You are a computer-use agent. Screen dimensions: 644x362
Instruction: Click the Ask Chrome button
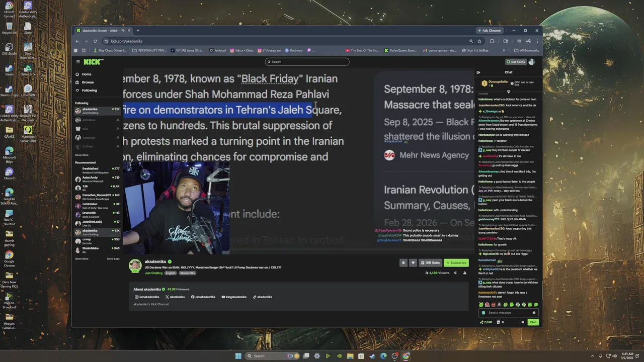point(489,31)
